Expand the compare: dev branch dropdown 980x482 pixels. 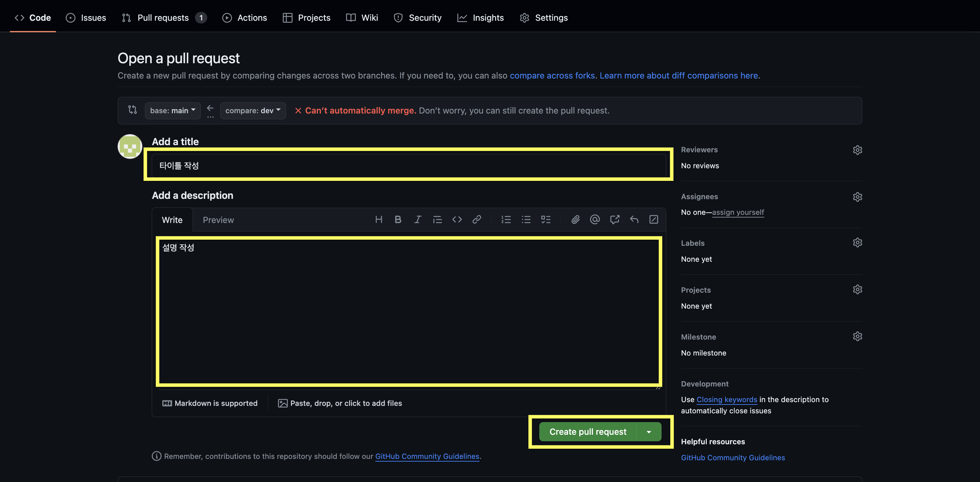[252, 110]
